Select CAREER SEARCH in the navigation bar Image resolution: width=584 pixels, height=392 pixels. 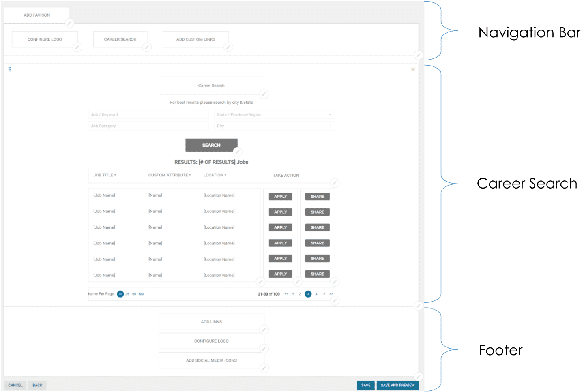click(120, 39)
